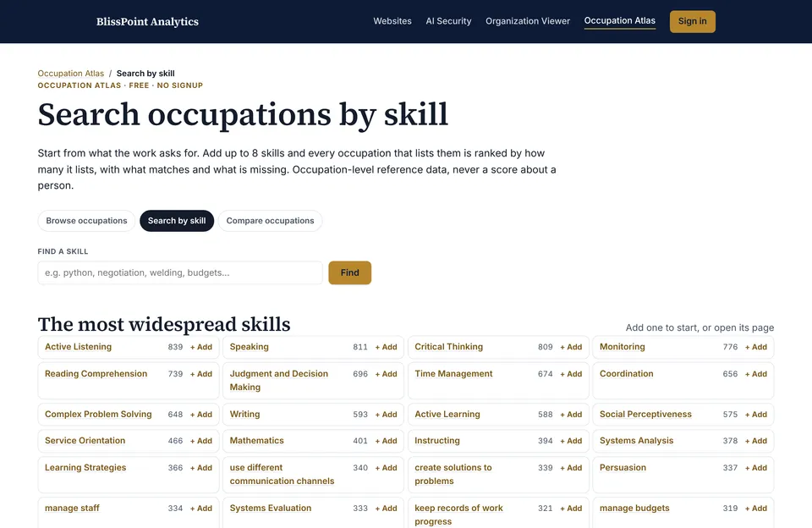The image size is (812, 528).
Task: Add Critical Thinking to the search
Action: (x=571, y=347)
